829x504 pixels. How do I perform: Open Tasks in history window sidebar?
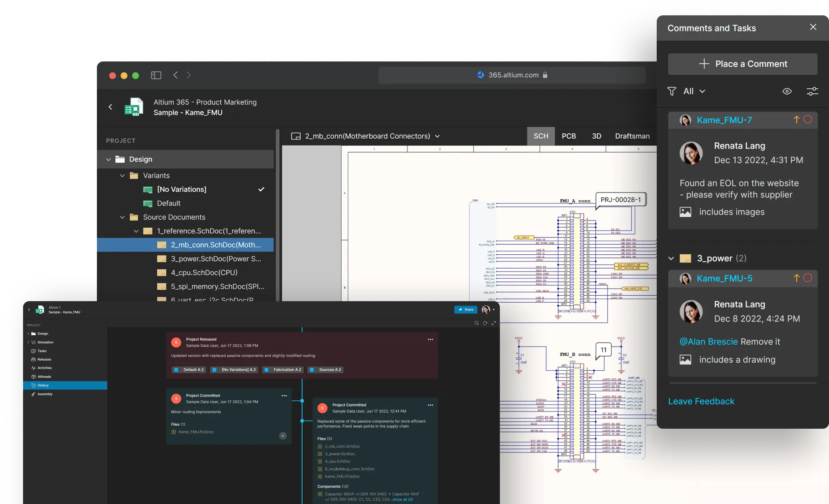point(42,351)
